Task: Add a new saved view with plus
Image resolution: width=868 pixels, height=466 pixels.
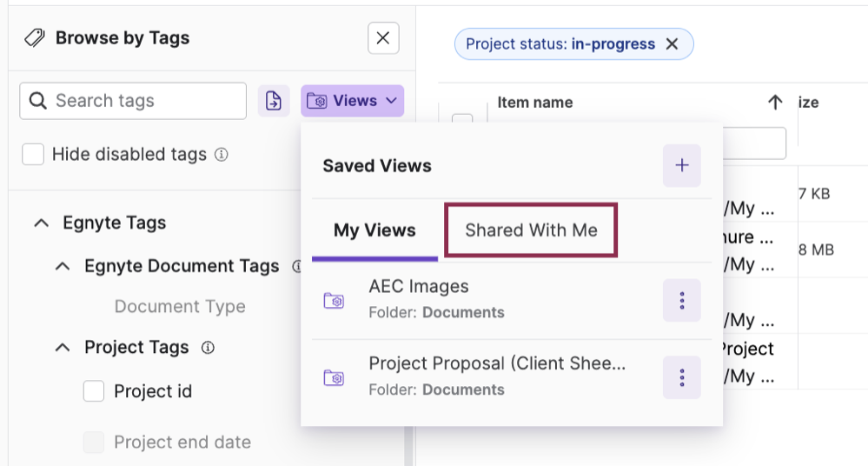Action: point(681,165)
